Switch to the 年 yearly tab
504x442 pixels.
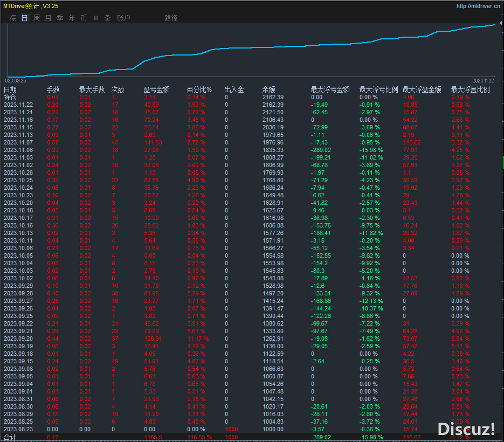72,18
